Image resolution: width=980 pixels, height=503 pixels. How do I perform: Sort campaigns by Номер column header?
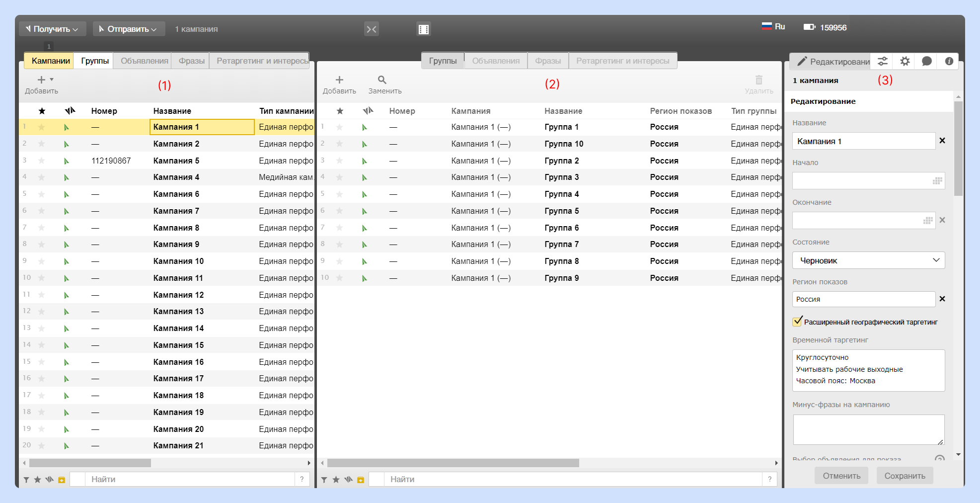tap(104, 111)
